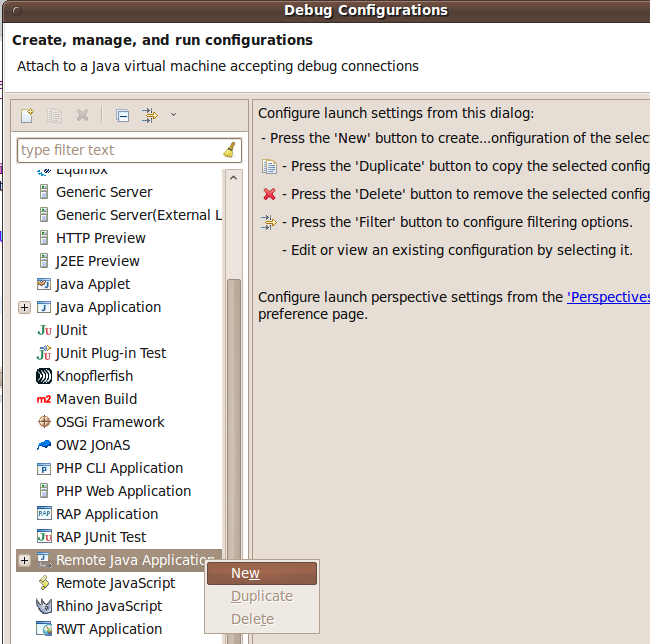
Task: Click the Duplicate configuration toolbar icon
Action: 54,115
